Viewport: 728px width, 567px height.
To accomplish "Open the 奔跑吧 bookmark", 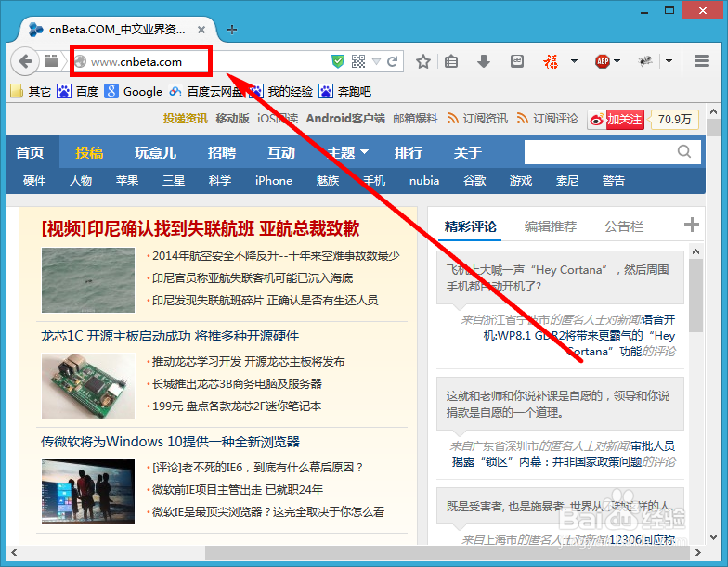I will tap(345, 91).
